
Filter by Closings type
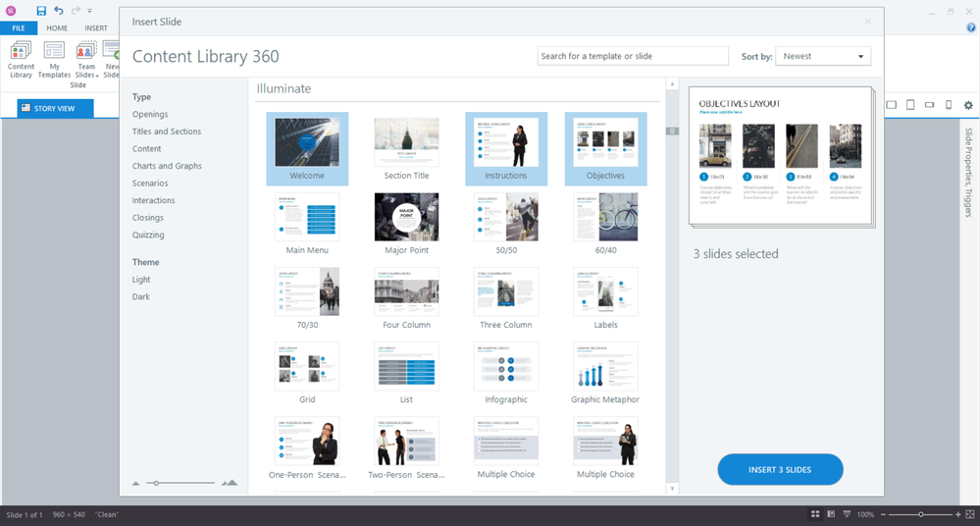click(147, 218)
